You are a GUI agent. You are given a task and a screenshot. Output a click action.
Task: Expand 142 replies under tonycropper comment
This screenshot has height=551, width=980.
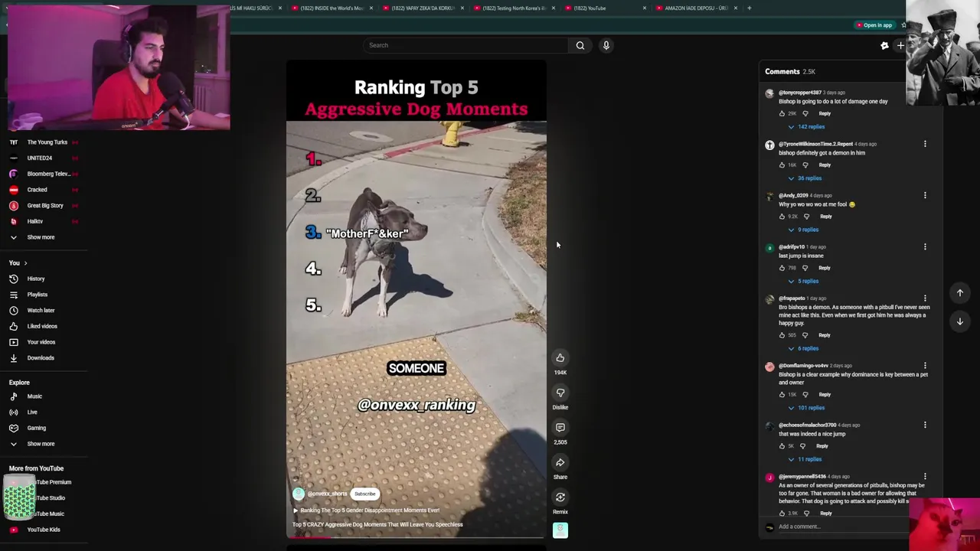[x=807, y=127]
